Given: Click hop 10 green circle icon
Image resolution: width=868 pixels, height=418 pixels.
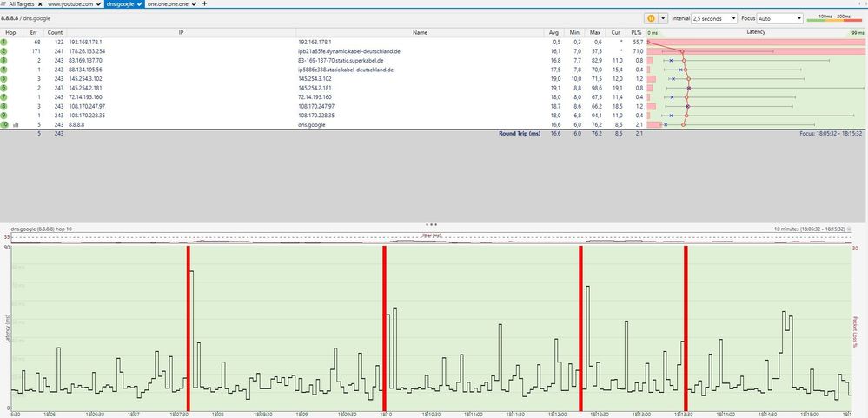Looking at the screenshot, I should click(x=4, y=124).
